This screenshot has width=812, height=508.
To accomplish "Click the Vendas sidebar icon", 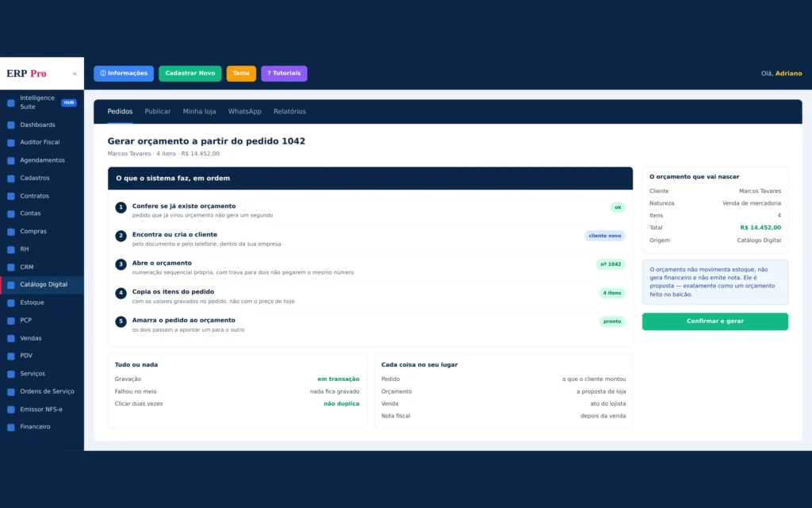I will (x=11, y=338).
